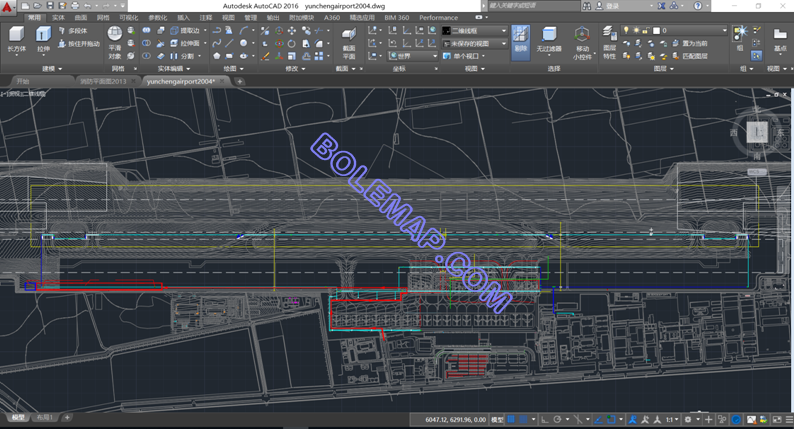Open the unsaved view (未保存的视图) dropdown

474,44
